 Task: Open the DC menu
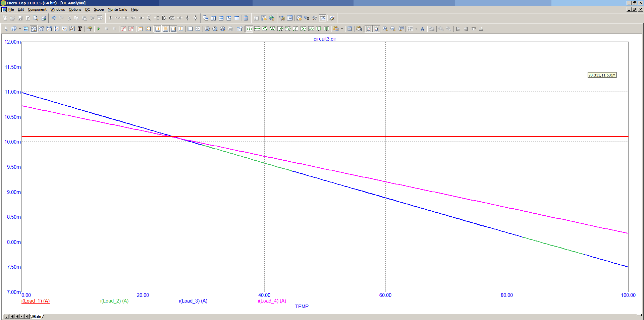[88, 9]
